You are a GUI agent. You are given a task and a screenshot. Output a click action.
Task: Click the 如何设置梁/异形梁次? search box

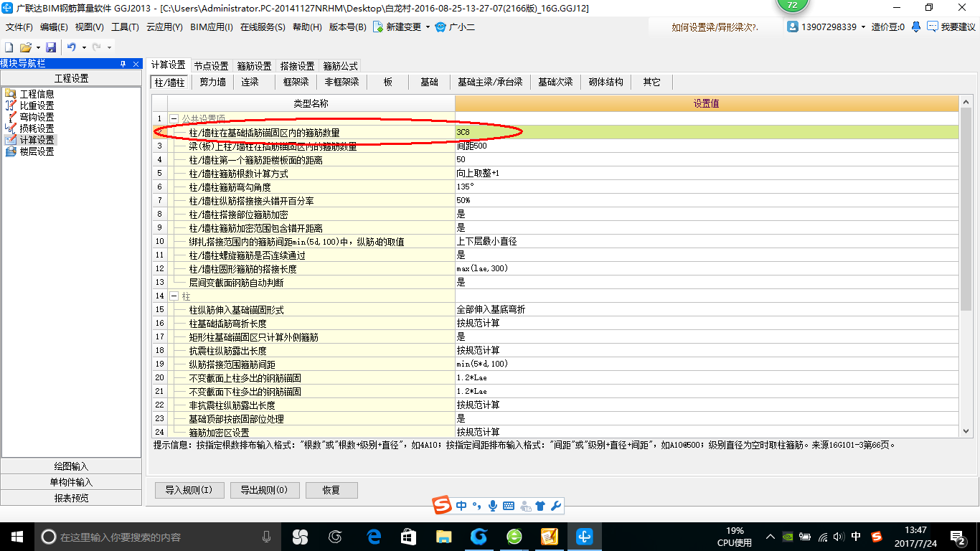click(715, 27)
